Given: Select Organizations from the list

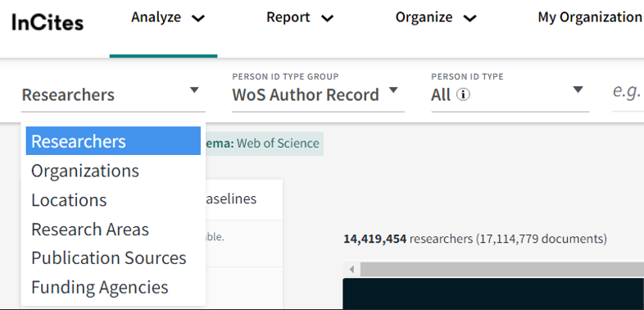Looking at the screenshot, I should (113, 171).
